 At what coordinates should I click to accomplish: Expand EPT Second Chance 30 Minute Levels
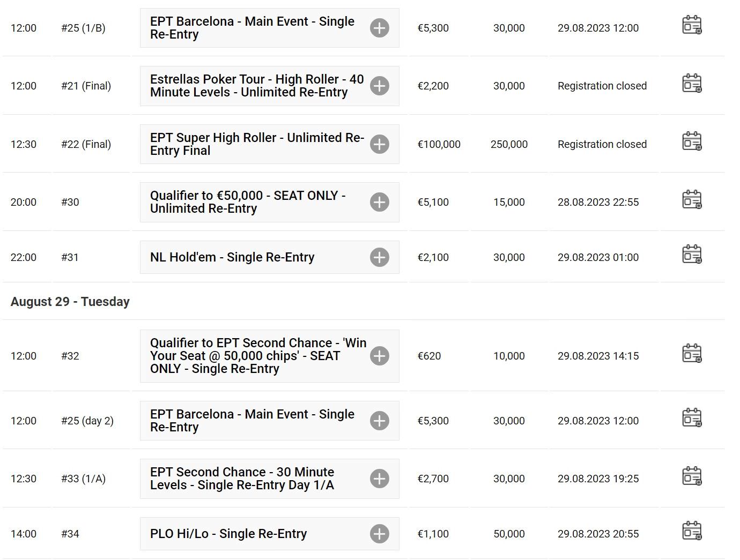click(x=380, y=479)
